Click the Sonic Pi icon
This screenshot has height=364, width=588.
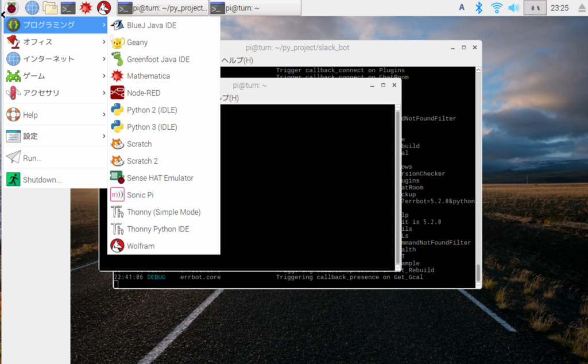(117, 195)
